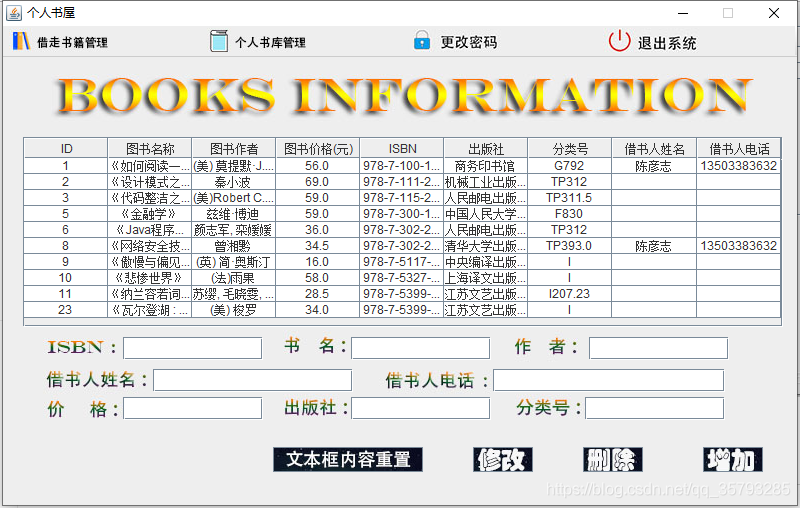This screenshot has height=508, width=800.
Task: Focus the 作者 input field
Action: point(658,348)
